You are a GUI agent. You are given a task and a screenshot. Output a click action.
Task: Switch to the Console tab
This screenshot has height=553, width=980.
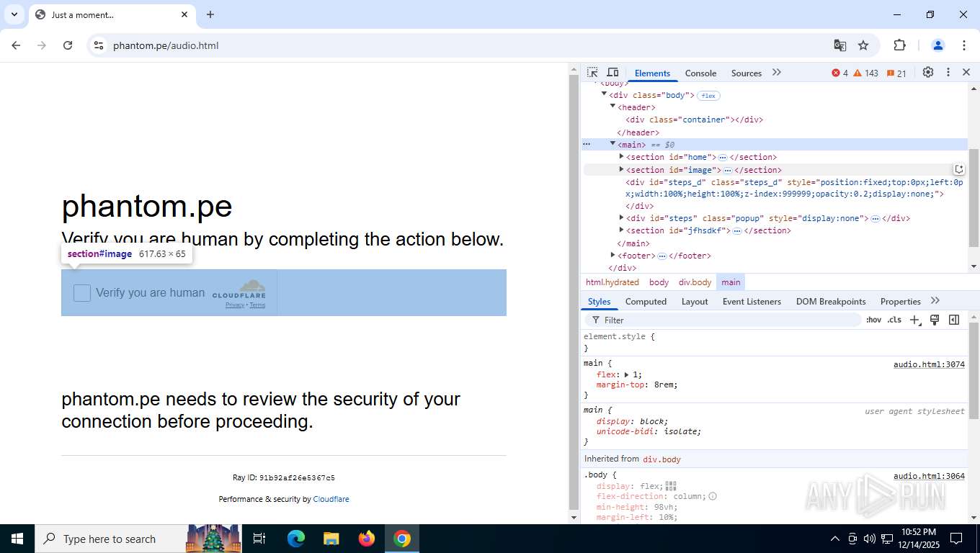pos(700,73)
